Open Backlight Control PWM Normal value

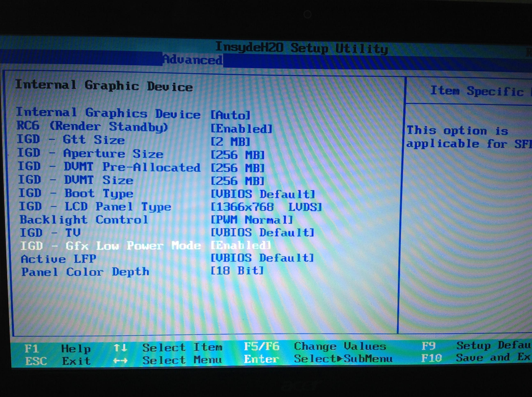click(x=252, y=220)
